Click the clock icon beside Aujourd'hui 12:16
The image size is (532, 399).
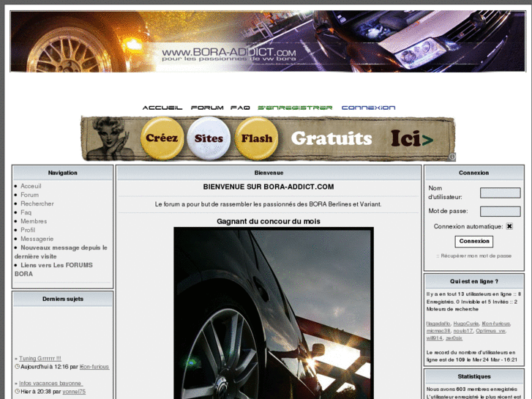click(18, 367)
